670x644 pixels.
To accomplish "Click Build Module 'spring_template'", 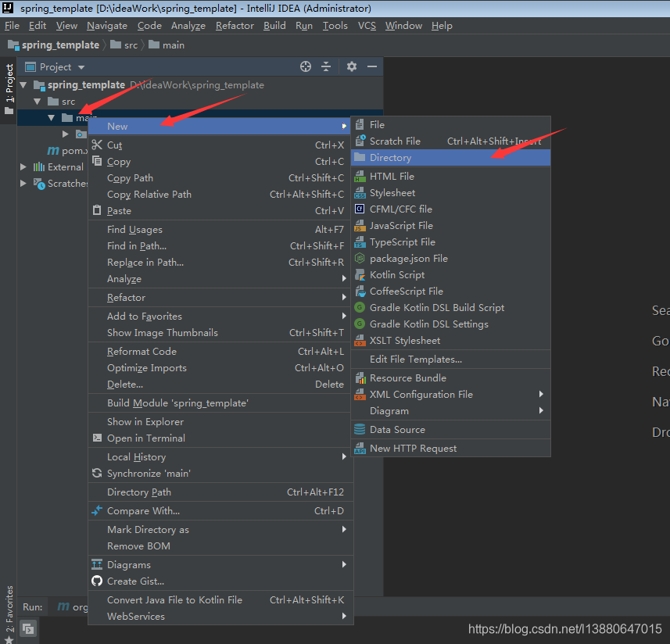I will pyautogui.click(x=220, y=402).
